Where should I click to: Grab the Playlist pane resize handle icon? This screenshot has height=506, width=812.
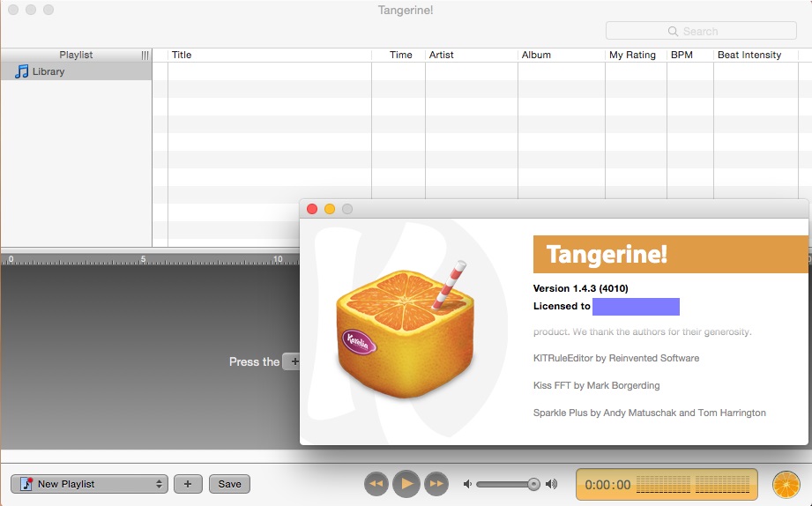click(145, 56)
